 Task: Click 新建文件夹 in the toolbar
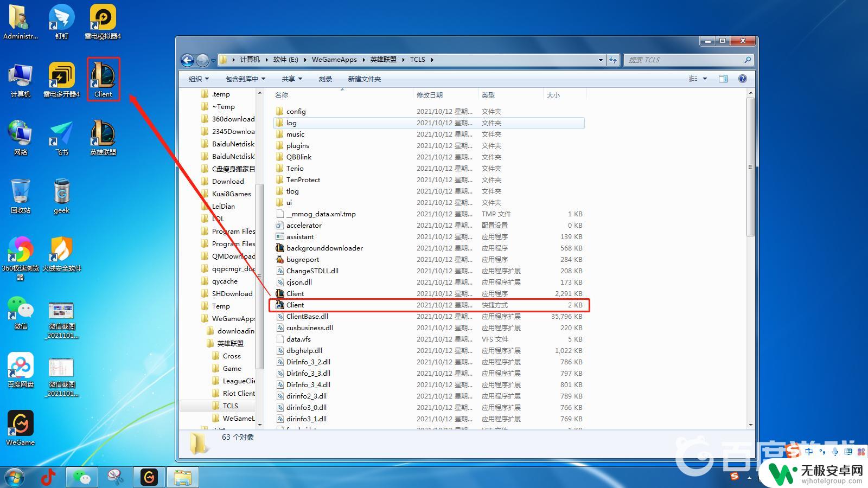[364, 79]
